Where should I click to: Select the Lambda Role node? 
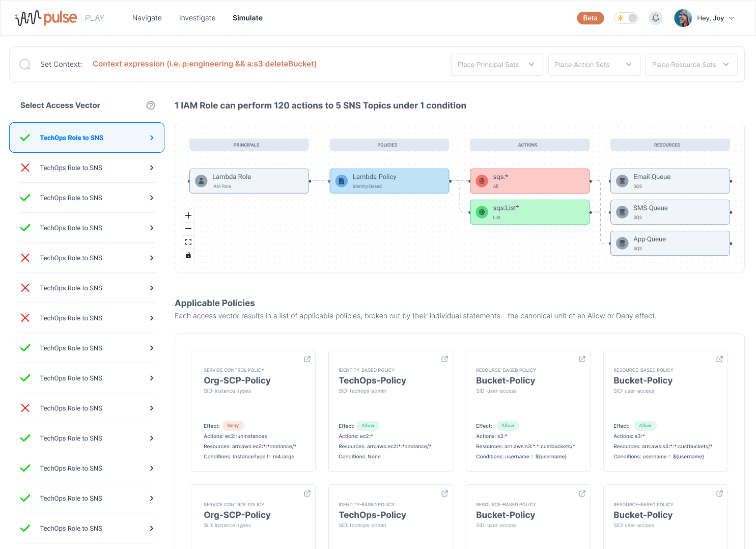pyautogui.click(x=249, y=181)
